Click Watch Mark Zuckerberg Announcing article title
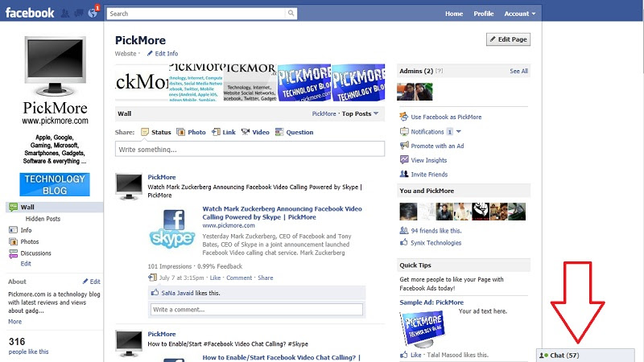Screen dimensions: 644x362 (283, 212)
